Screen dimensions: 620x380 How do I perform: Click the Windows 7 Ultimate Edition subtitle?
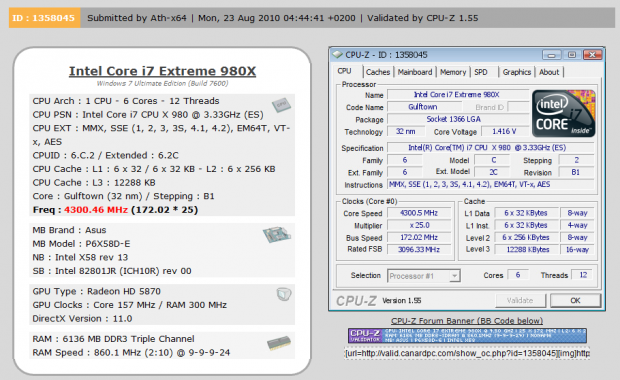163,83
